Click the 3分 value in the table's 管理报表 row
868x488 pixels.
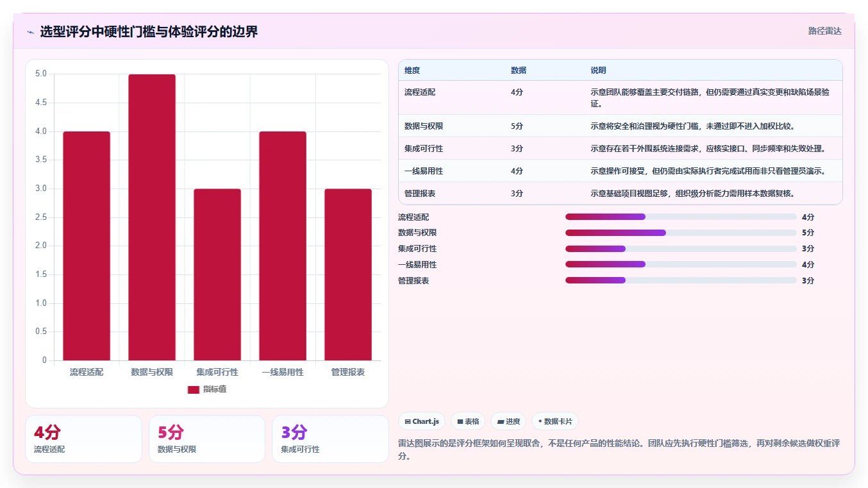[517, 194]
